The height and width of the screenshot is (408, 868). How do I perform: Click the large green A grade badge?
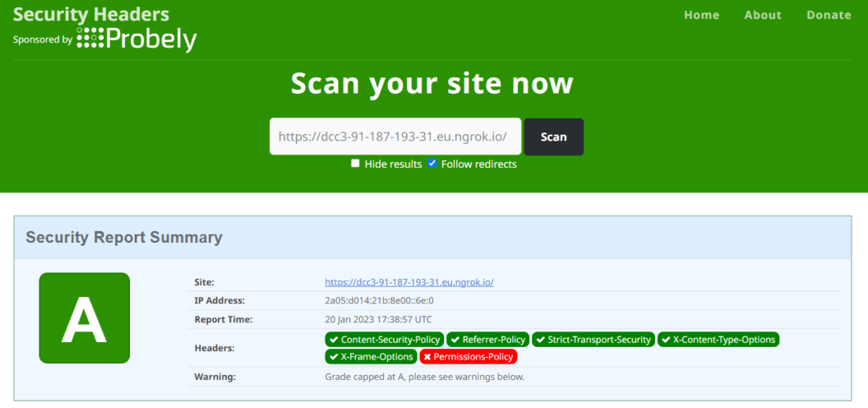84,318
